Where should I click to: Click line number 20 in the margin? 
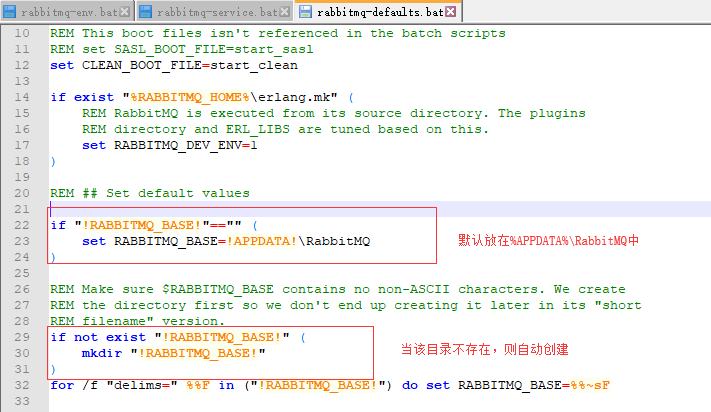22,194
